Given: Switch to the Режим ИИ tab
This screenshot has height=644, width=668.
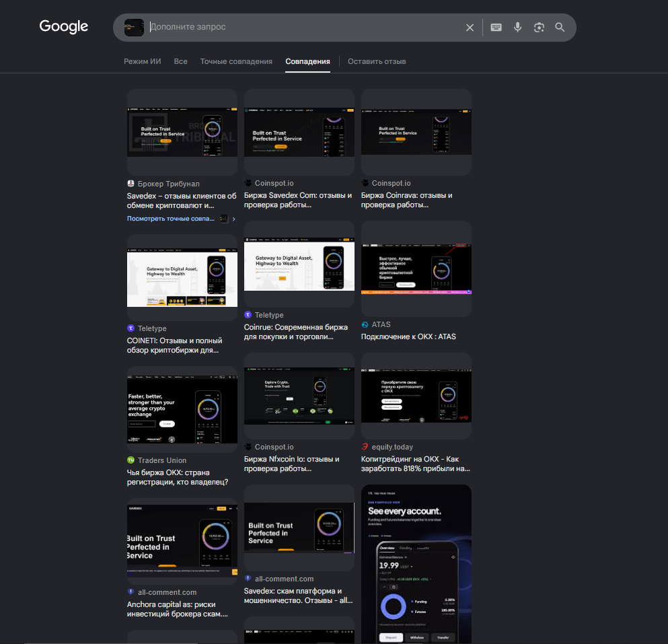Looking at the screenshot, I should coord(143,61).
